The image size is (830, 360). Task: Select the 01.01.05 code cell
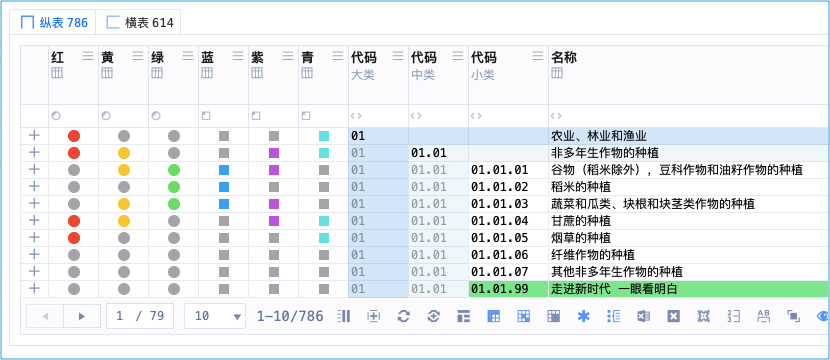tap(508, 238)
